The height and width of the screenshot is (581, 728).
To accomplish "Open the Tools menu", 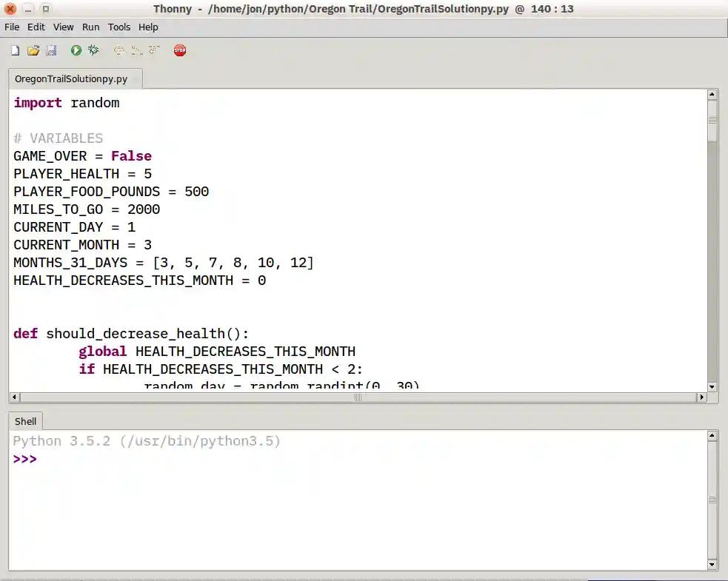I will point(118,27).
